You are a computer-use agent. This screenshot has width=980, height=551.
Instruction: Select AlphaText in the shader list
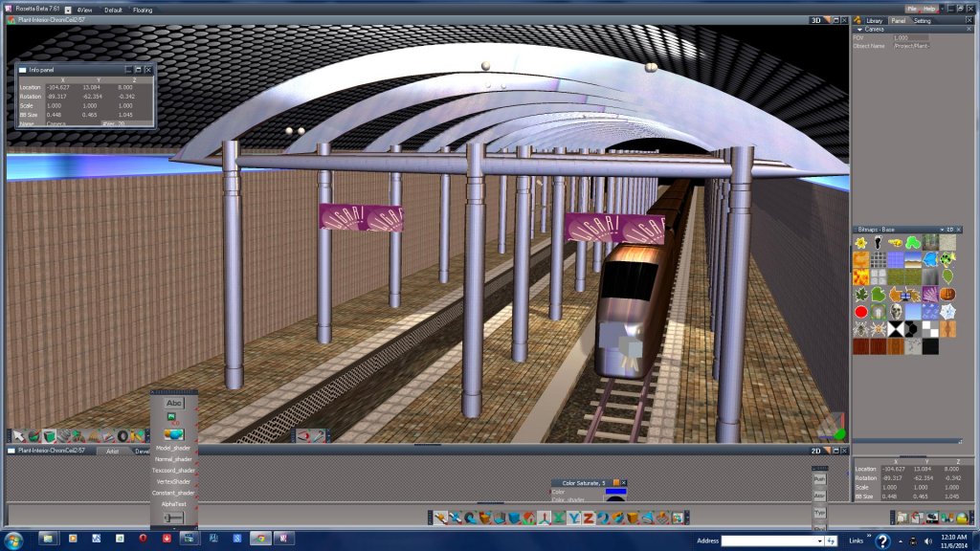[173, 504]
